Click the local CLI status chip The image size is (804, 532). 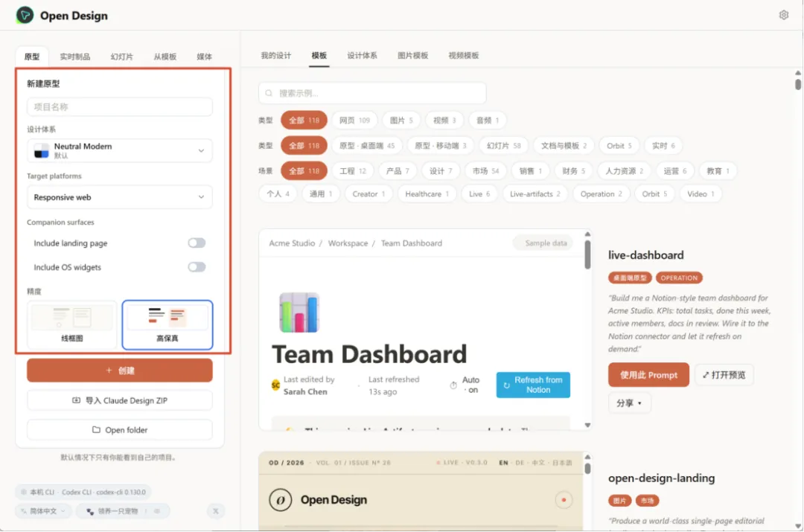83,492
